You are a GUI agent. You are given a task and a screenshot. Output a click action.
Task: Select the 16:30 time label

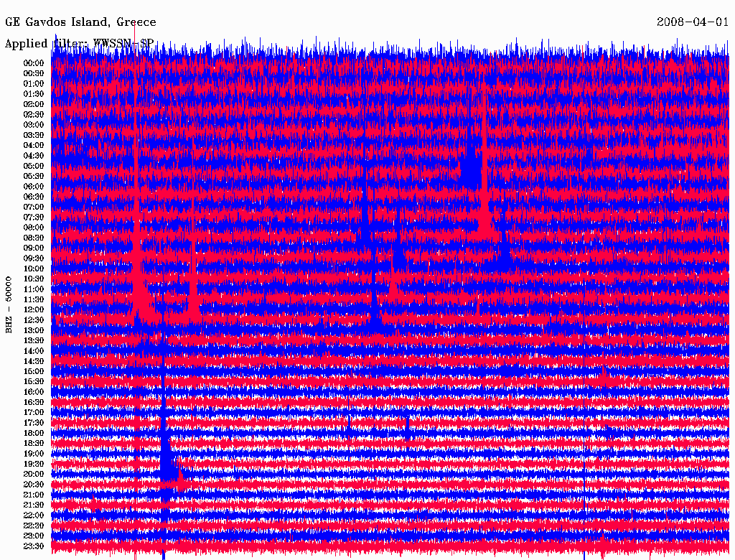tap(34, 403)
